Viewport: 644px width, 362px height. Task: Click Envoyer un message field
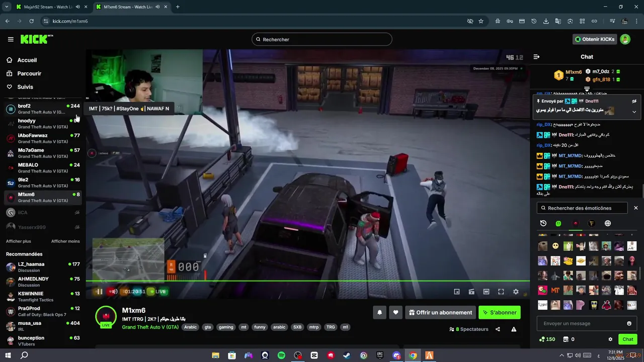pos(581,323)
